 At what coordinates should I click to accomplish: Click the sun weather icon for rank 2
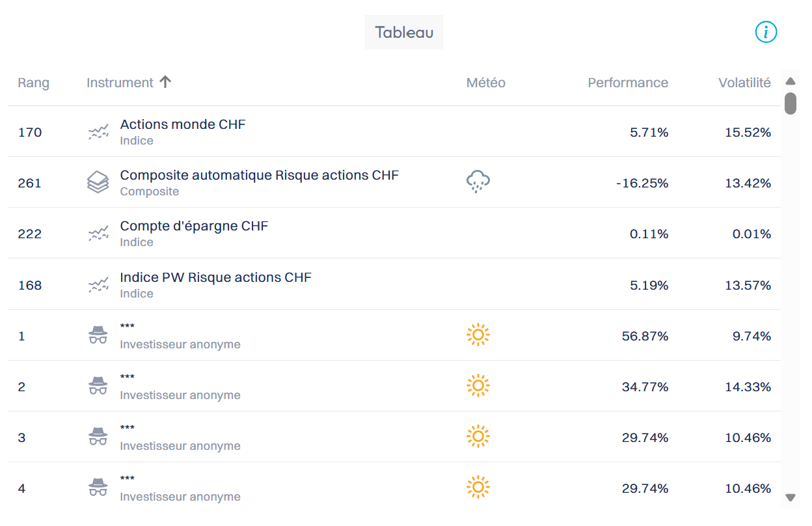478,386
